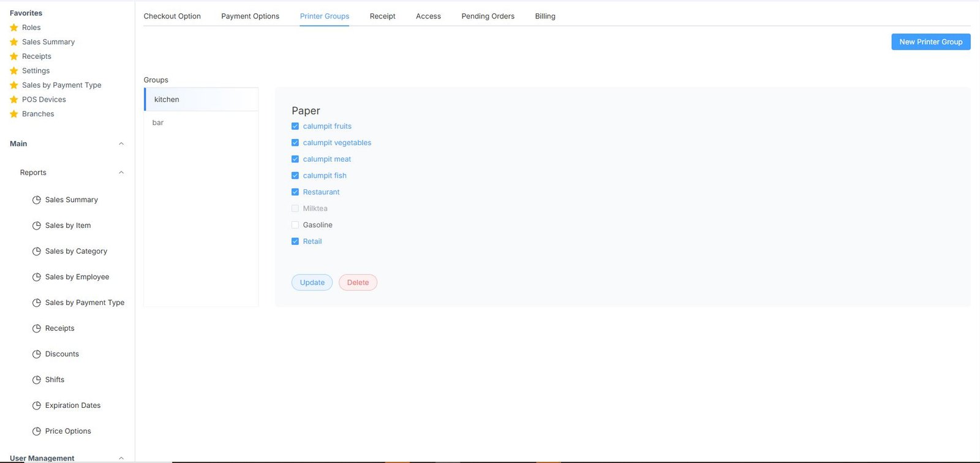This screenshot has height=463, width=980.
Task: Select the bar printer group
Action: 158,122
